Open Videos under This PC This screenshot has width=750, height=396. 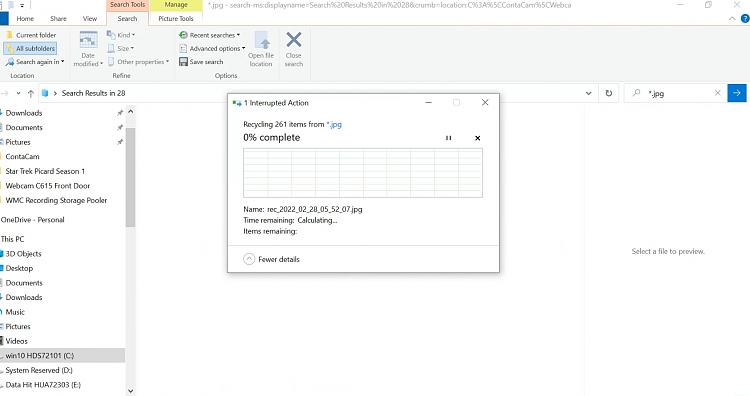click(16, 341)
